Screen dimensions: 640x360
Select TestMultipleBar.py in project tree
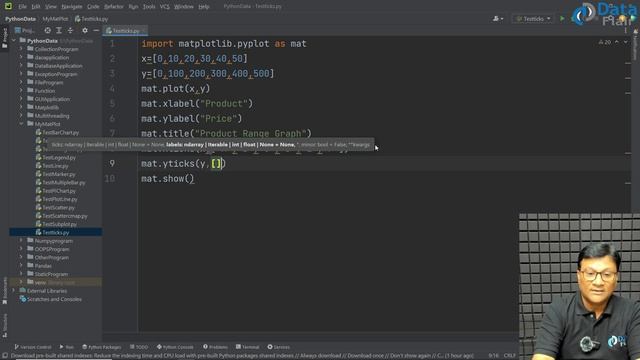(60, 182)
